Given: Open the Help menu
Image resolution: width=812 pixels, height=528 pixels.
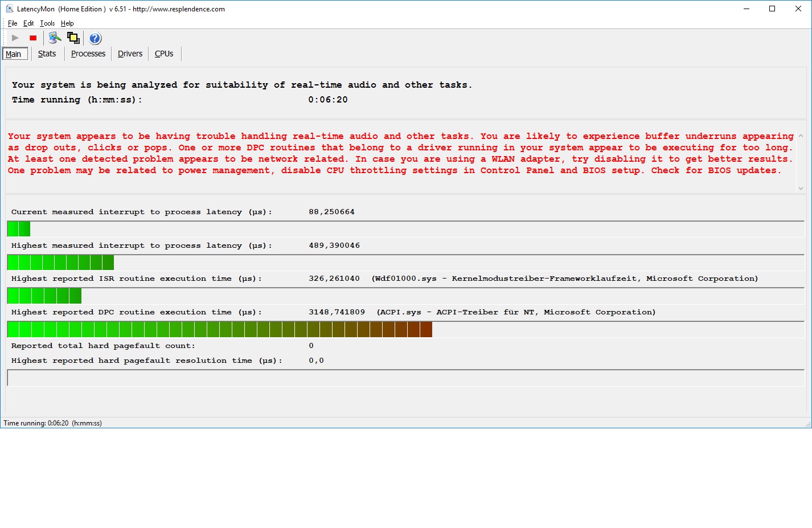Looking at the screenshot, I should (67, 23).
